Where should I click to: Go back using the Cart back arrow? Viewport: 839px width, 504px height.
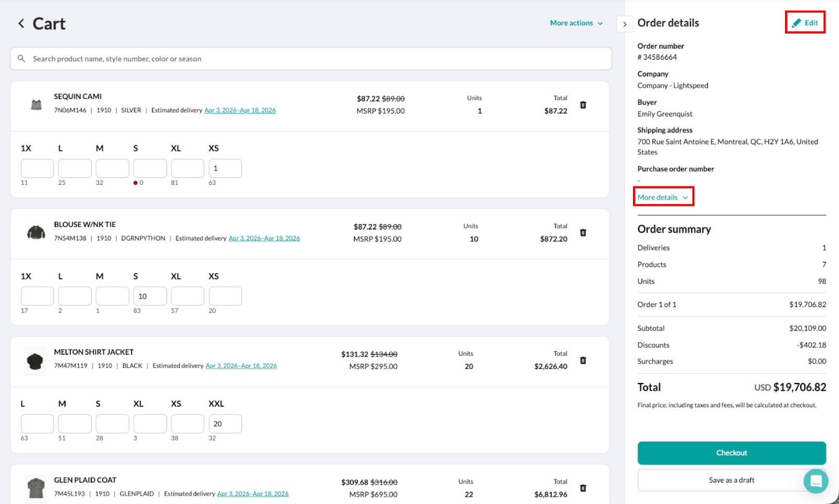tap(20, 23)
